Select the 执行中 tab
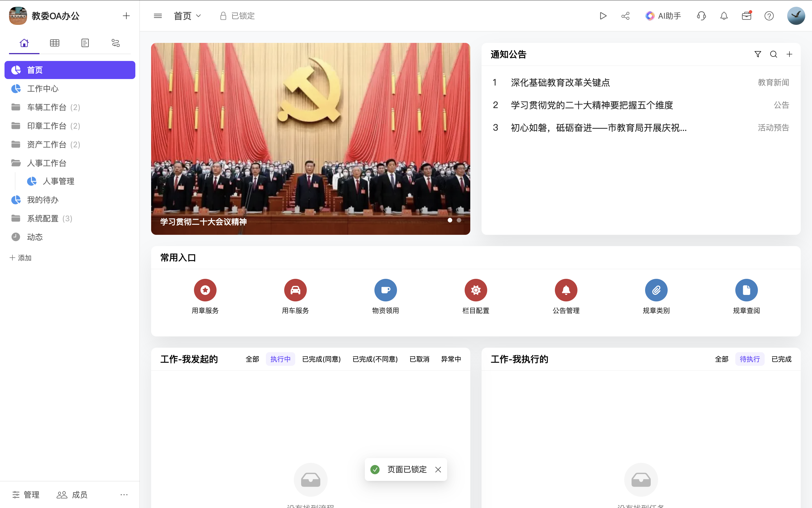 click(281, 359)
